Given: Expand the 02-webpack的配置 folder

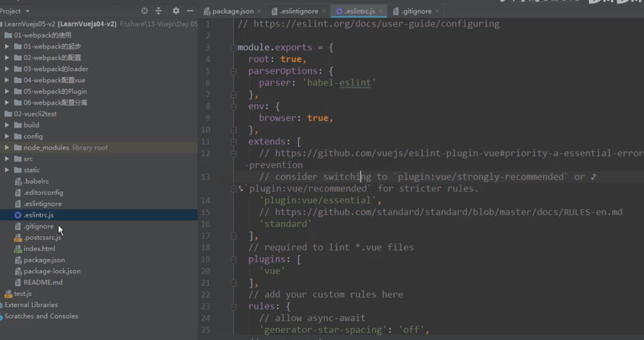Looking at the screenshot, I should coord(7,57).
